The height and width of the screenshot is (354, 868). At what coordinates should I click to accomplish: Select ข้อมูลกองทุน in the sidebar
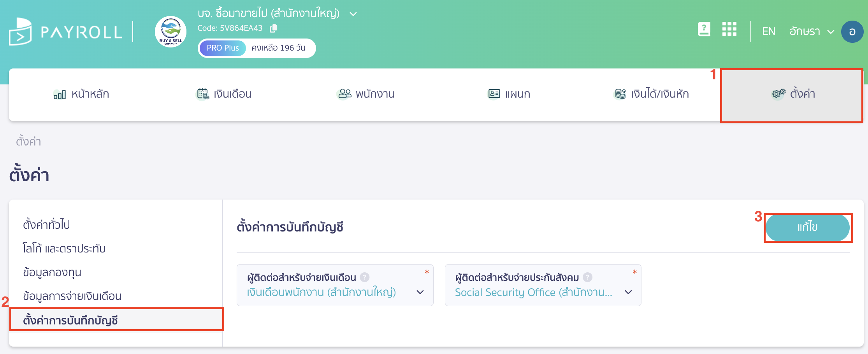click(x=52, y=272)
